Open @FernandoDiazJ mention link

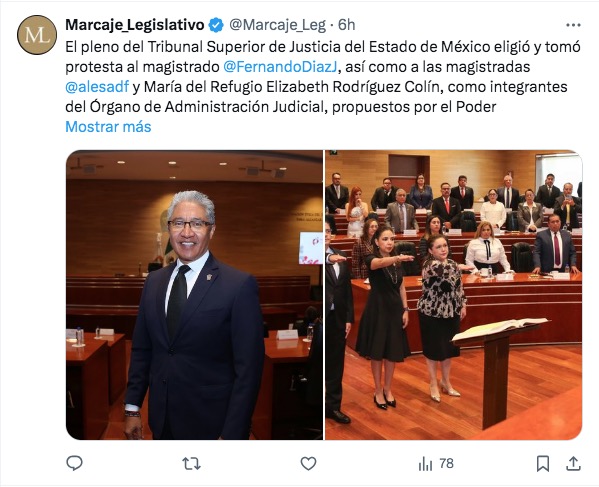280,67
